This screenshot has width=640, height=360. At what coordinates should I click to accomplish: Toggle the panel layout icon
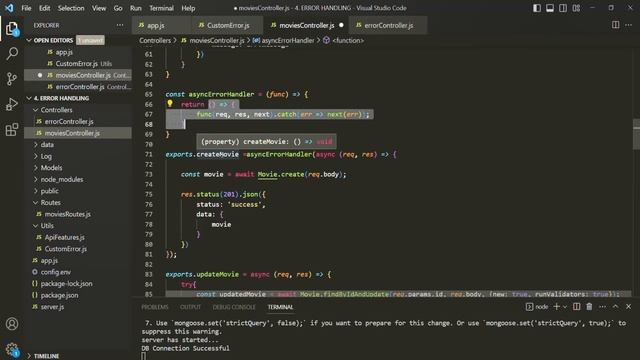click(x=550, y=8)
